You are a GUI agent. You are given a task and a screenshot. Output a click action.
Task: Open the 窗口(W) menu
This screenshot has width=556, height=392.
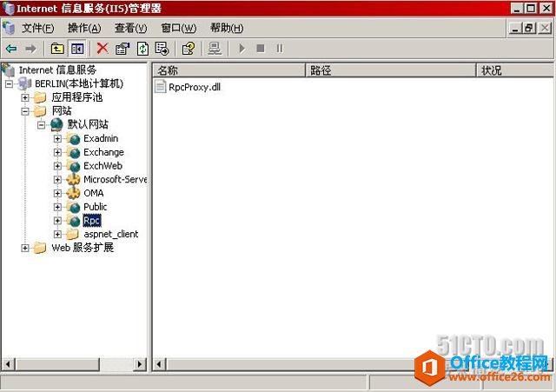pyautogui.click(x=178, y=28)
